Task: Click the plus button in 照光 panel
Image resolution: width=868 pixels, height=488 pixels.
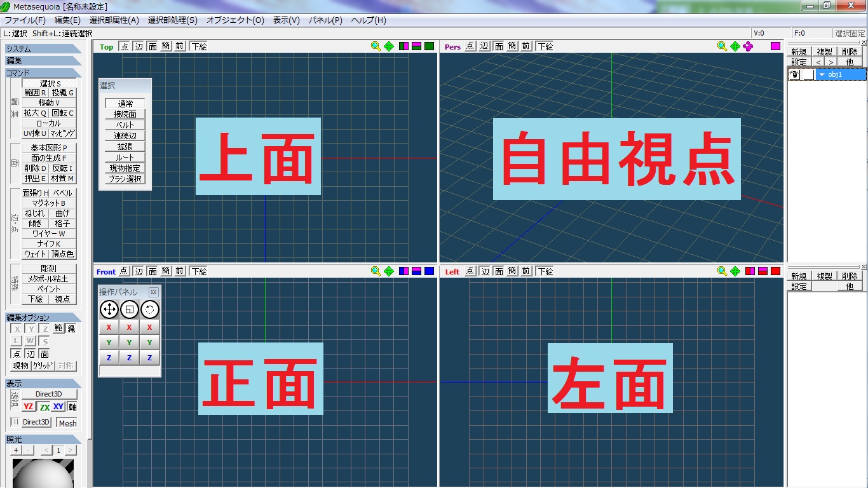Action: point(16,451)
